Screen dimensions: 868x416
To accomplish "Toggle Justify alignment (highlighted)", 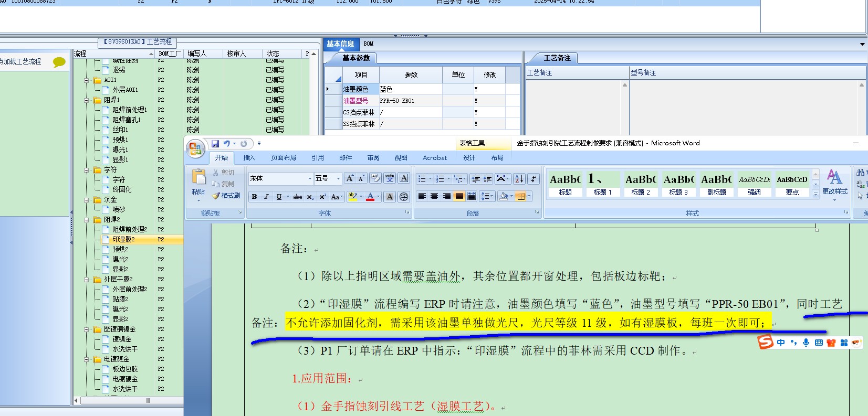I will [459, 196].
